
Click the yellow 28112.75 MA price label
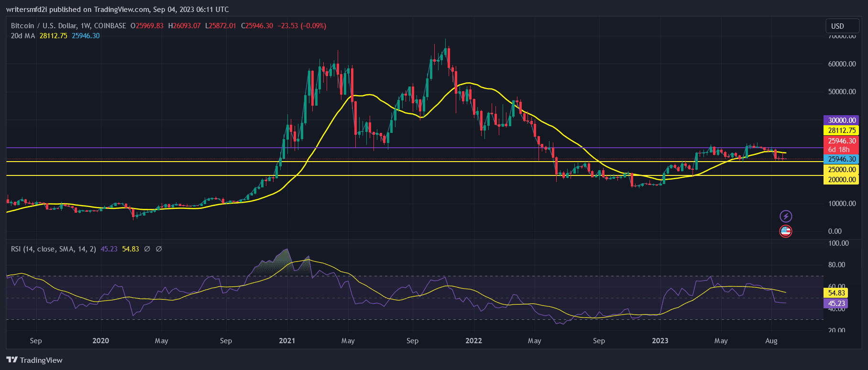point(842,131)
